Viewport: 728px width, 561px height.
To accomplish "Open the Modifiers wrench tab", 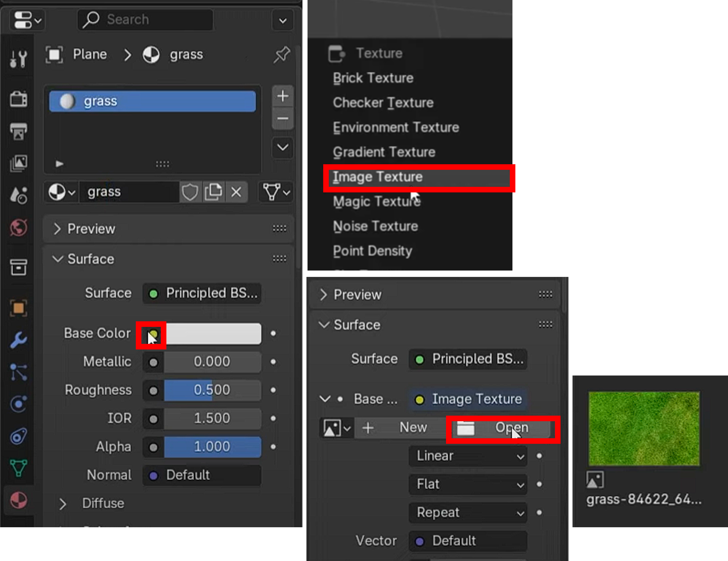I will point(18,340).
